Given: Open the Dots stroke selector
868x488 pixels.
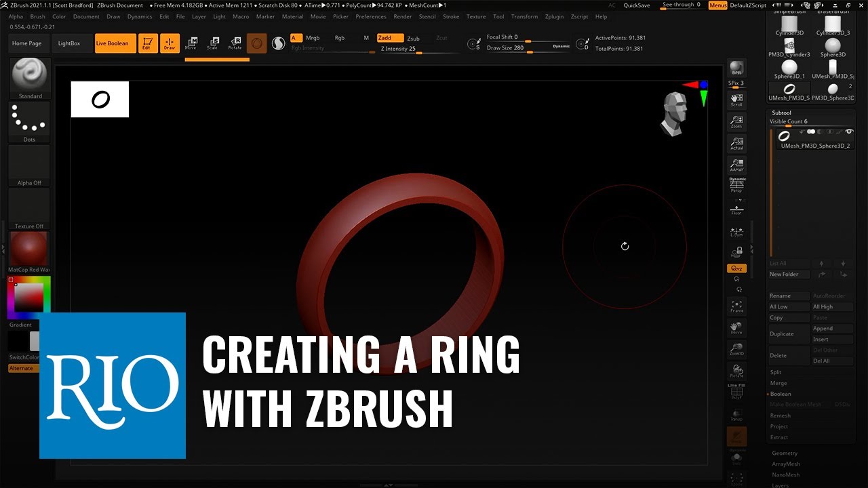Looking at the screenshot, I should tap(29, 123).
